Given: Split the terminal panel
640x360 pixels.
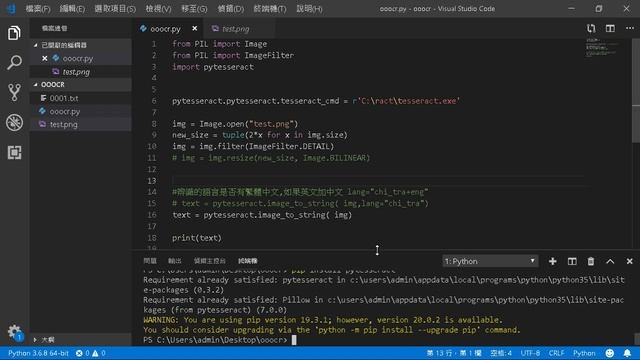Looking at the screenshot, I should (572, 261).
